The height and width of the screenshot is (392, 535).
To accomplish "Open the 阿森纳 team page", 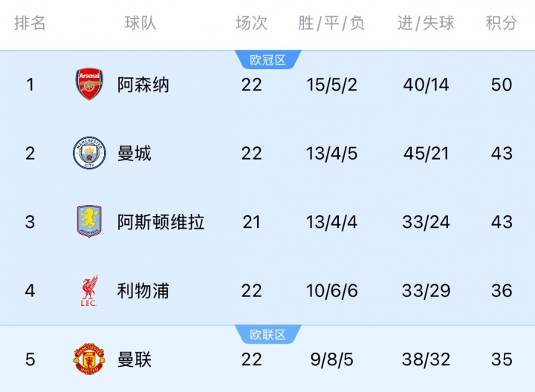I will point(143,85).
